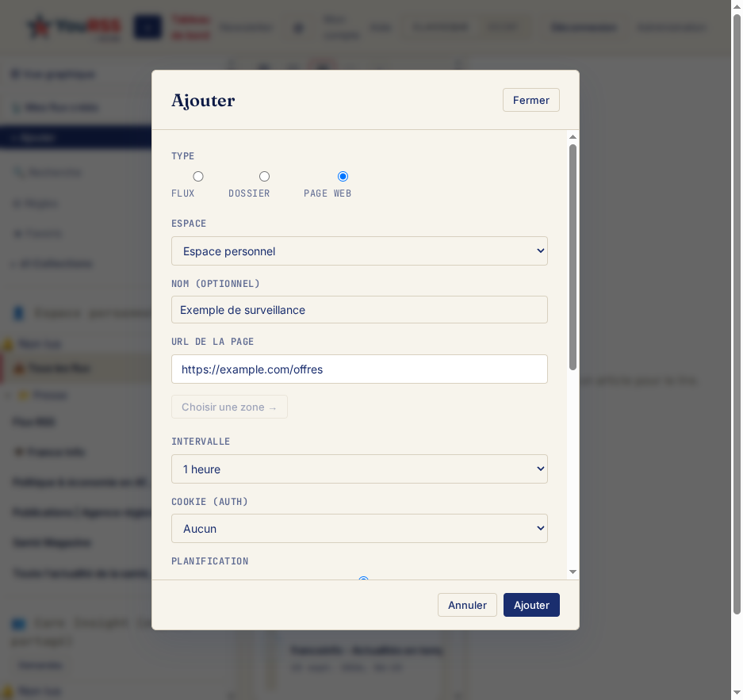743x700 pixels.
Task: Click the "ESPACE" field label
Action: 189,224
